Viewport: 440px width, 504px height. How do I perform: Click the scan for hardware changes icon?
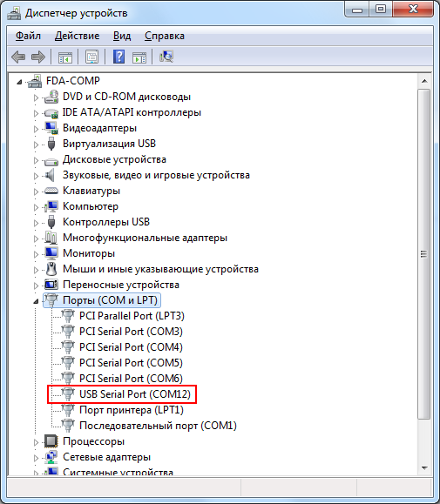pos(166,57)
